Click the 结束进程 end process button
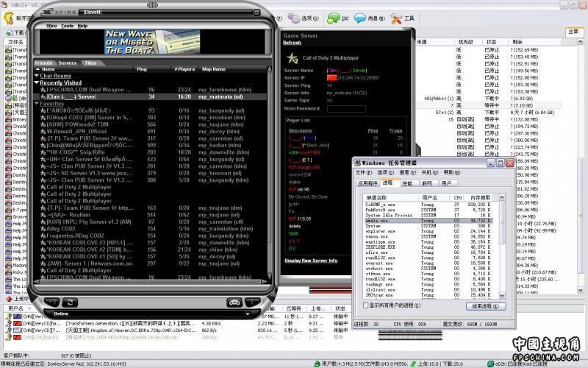This screenshot has width=588, height=368. [486, 306]
